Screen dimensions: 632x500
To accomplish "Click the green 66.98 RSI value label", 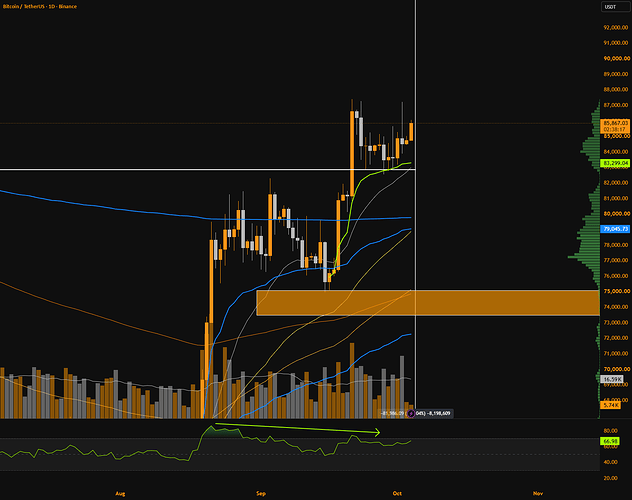I will pos(611,442).
